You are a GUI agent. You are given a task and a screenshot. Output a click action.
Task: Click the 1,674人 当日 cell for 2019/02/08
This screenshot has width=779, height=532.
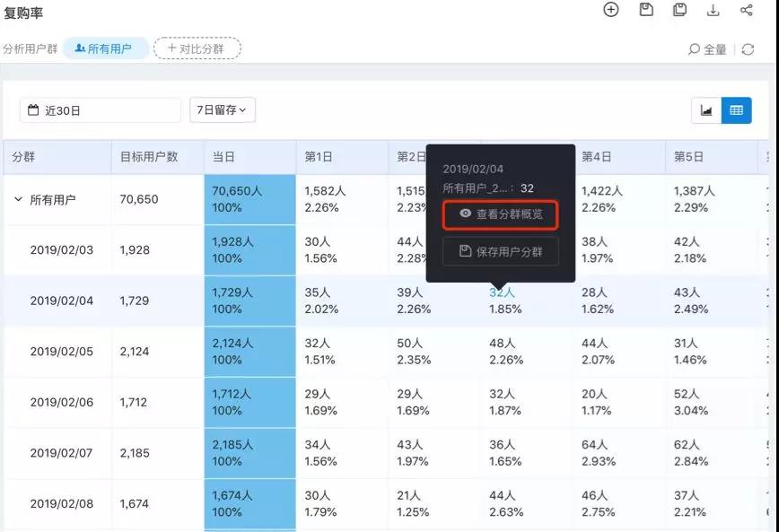(249, 503)
